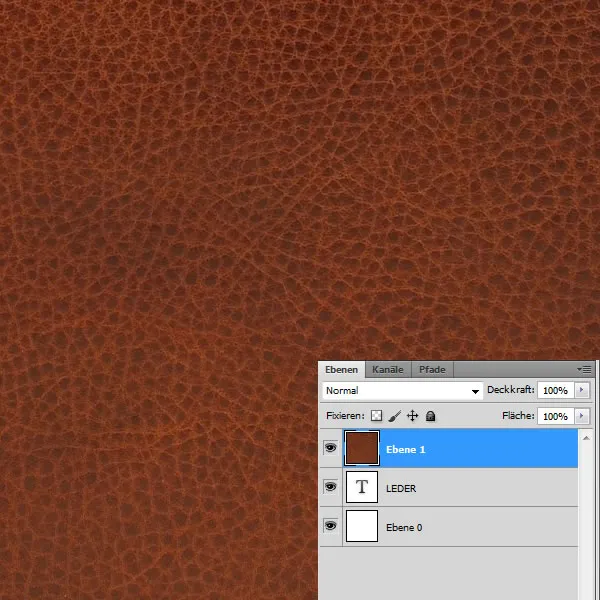Switch to the Kanäle tab
Viewport: 600px width, 600px height.
pyautogui.click(x=387, y=370)
